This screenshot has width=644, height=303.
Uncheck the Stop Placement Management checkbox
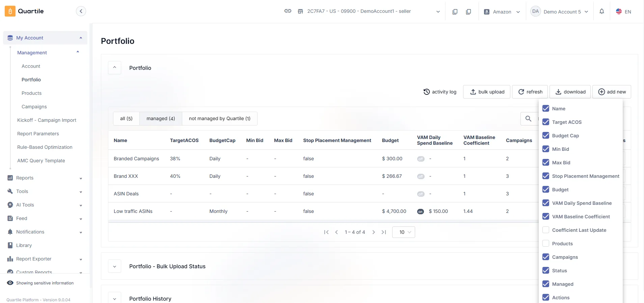(x=546, y=176)
